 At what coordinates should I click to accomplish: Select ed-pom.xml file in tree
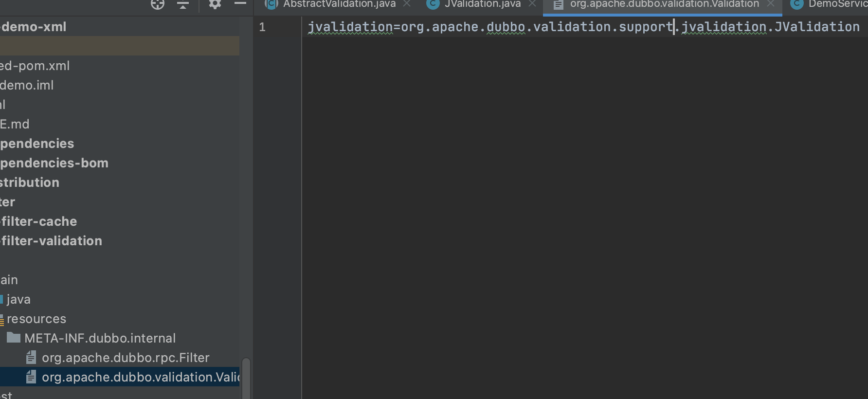(x=35, y=66)
